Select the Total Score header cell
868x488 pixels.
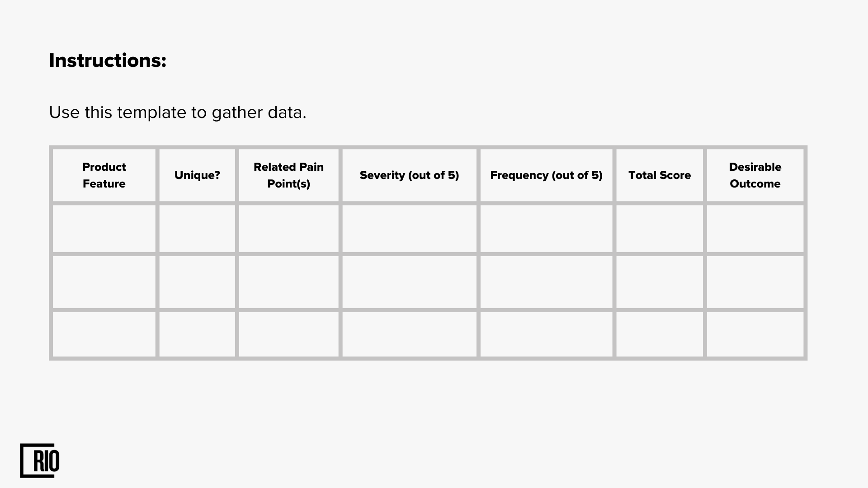coord(660,175)
